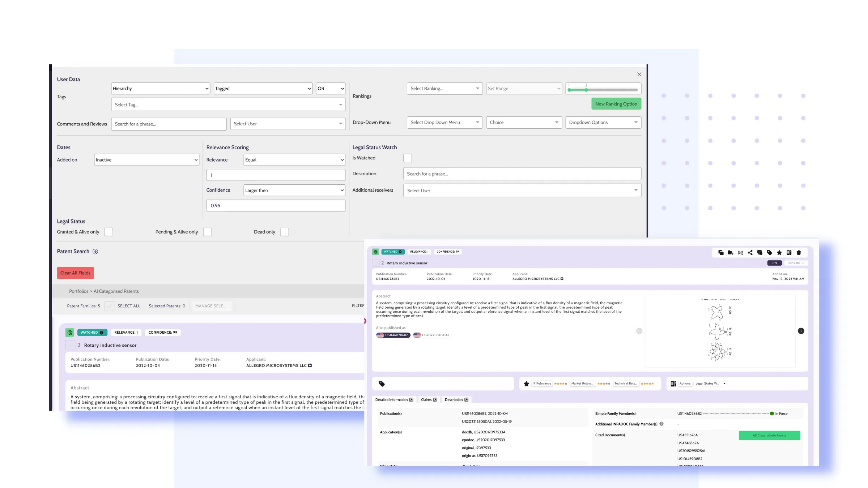
Task: Click the Comments and Reviews phrase field
Action: (x=169, y=124)
